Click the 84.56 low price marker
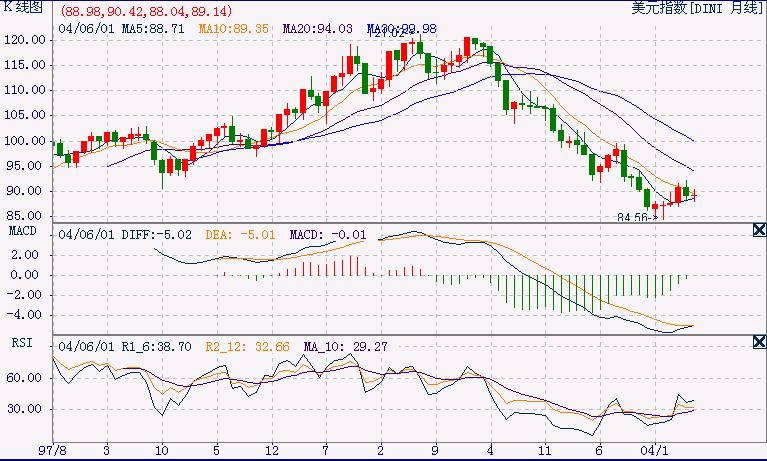767x461 pixels. coord(637,217)
